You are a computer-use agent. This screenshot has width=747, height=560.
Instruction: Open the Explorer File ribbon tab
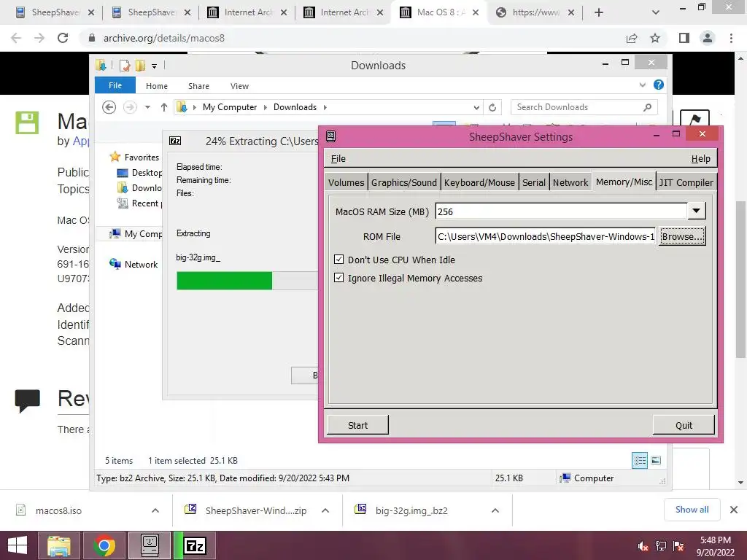click(115, 85)
